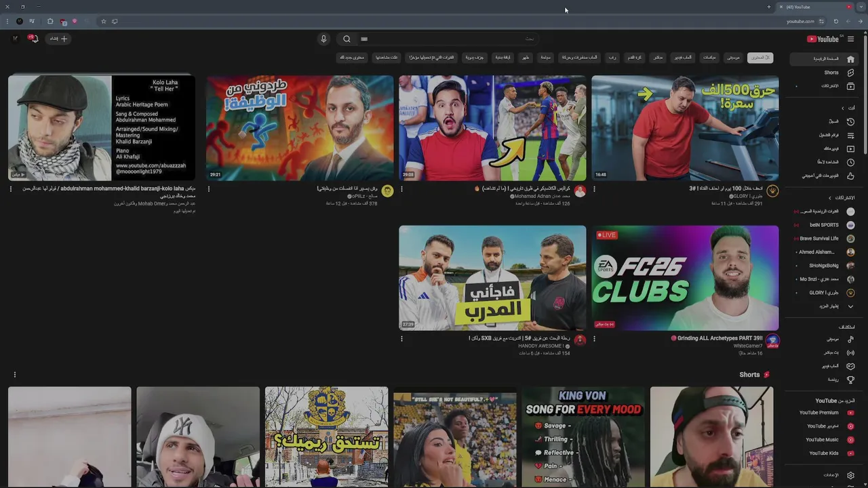Go to YouTube home via the logo
The width and height of the screenshot is (868, 488).
[x=824, y=39]
